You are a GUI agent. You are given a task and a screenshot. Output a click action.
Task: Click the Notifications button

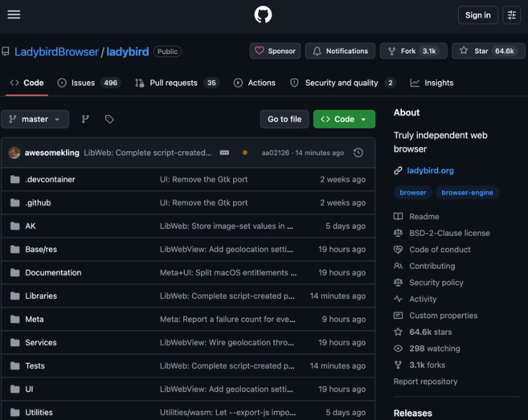click(x=340, y=51)
